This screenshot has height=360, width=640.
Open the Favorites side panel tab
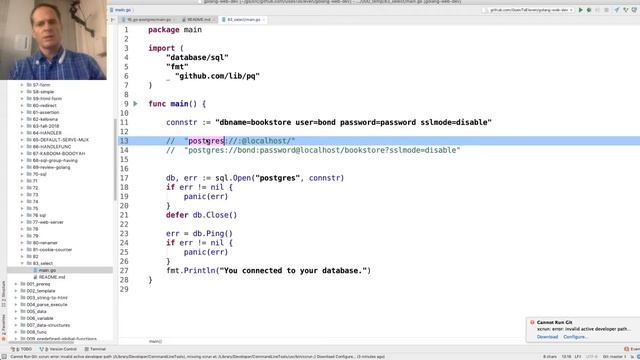(x=4, y=327)
